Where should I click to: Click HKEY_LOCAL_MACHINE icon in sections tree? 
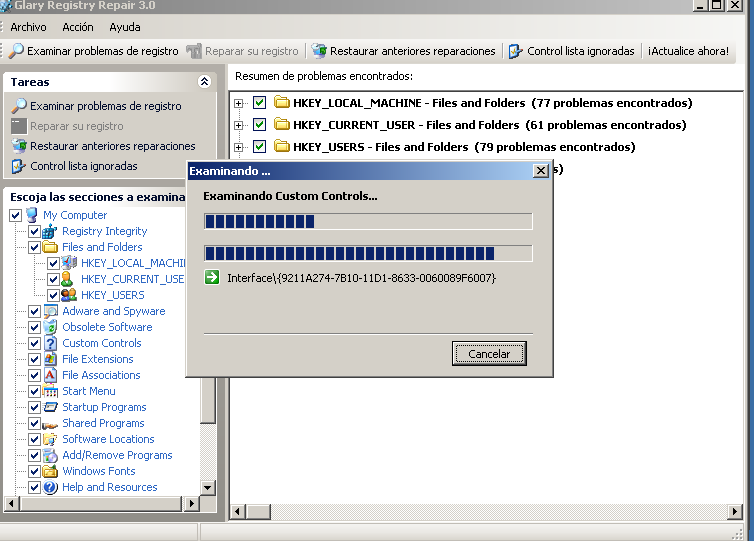pyautogui.click(x=69, y=263)
